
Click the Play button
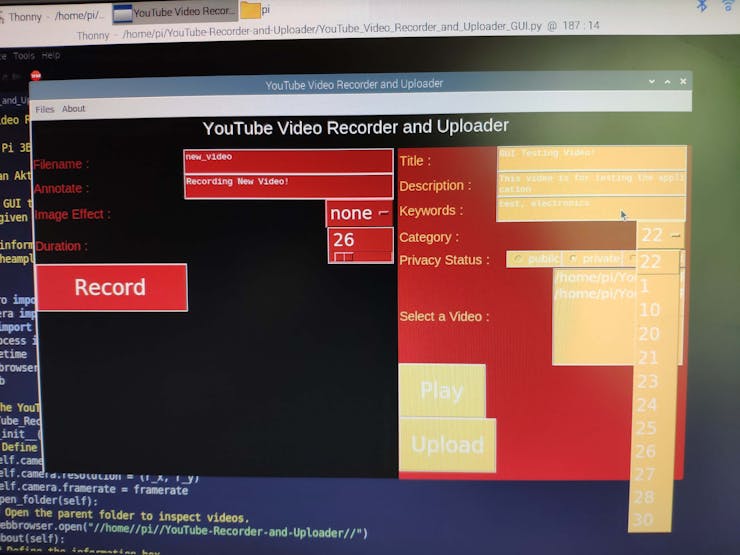tap(442, 390)
